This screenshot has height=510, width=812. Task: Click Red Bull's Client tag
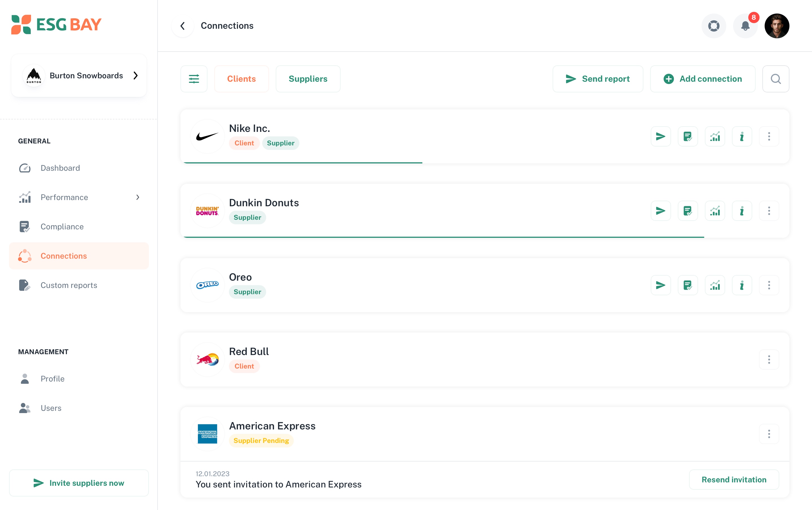[x=244, y=366]
